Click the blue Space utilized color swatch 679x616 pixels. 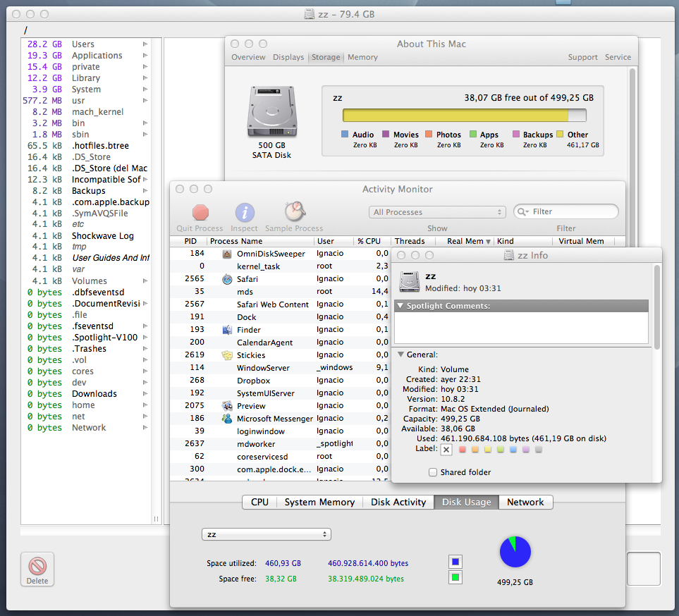click(x=455, y=562)
